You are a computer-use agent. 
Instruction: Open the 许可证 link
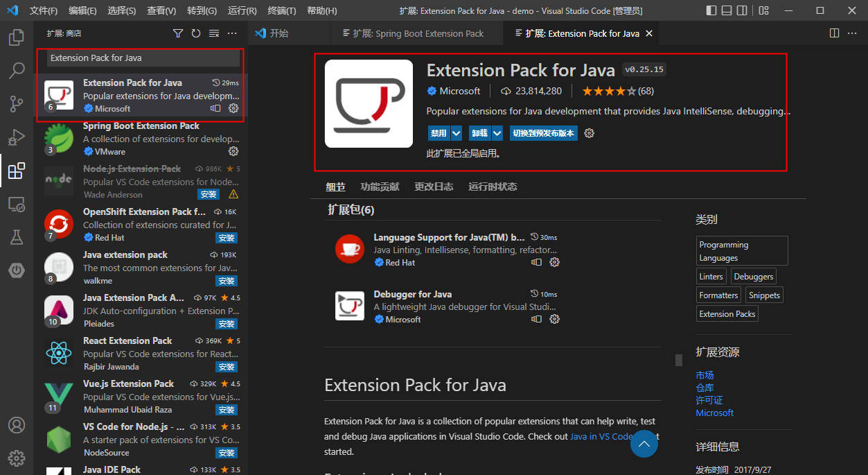point(709,400)
